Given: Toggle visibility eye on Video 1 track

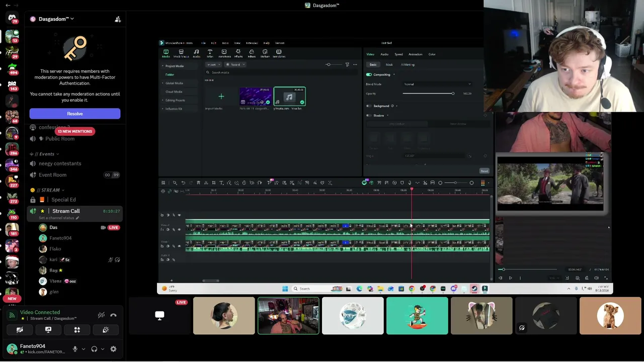Looking at the screenshot, I should click(x=179, y=246).
